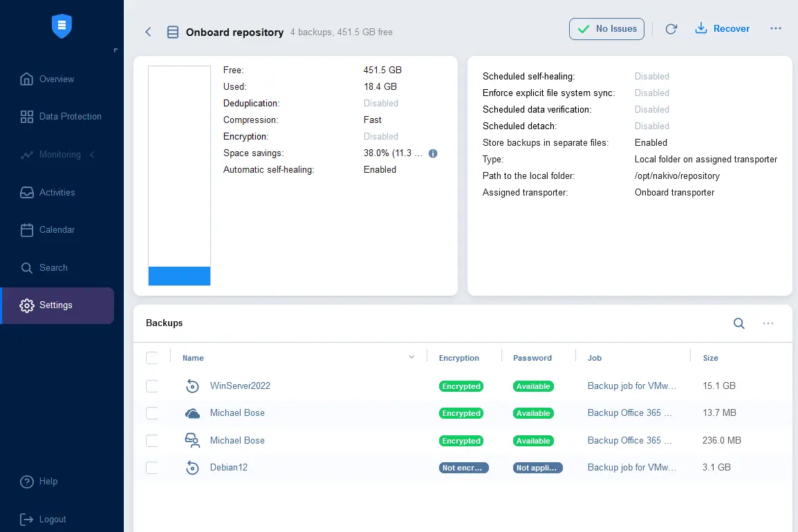Open the Debian12 backup entry
Screen dimensions: 798x532
click(x=228, y=468)
